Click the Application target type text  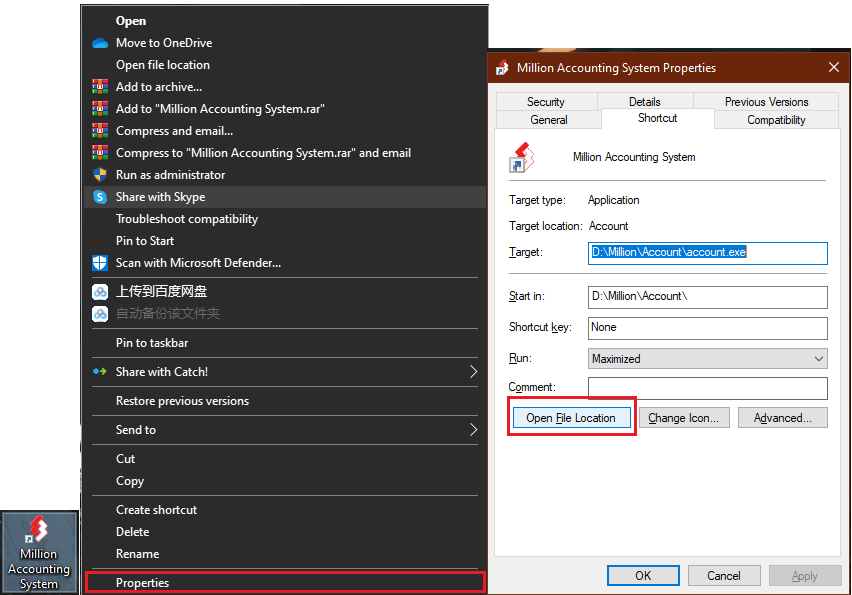pyautogui.click(x=613, y=200)
